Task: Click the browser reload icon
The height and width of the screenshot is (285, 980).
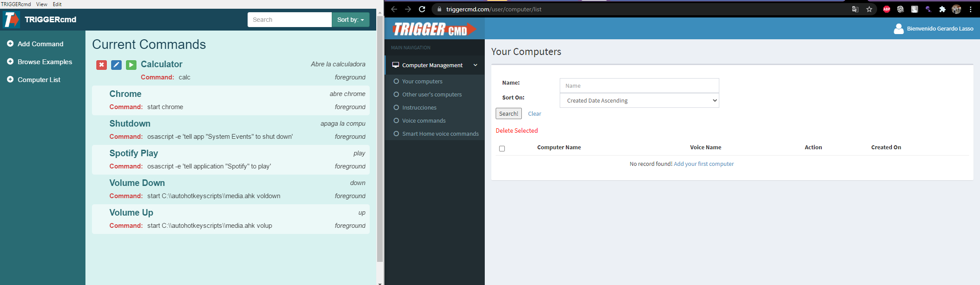Action: [422, 9]
